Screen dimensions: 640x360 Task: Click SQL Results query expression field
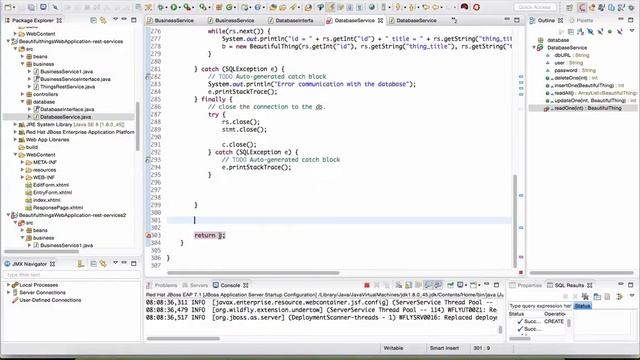tap(540, 306)
